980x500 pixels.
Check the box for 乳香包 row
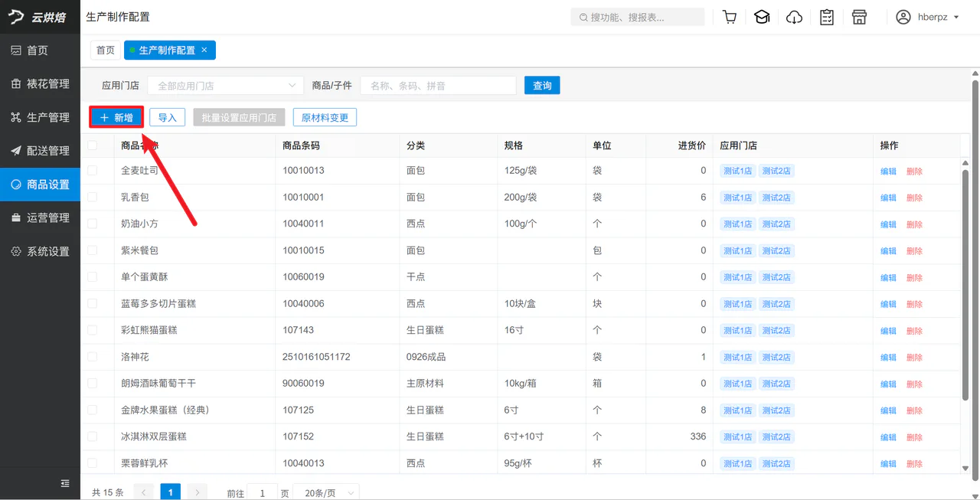coord(93,197)
